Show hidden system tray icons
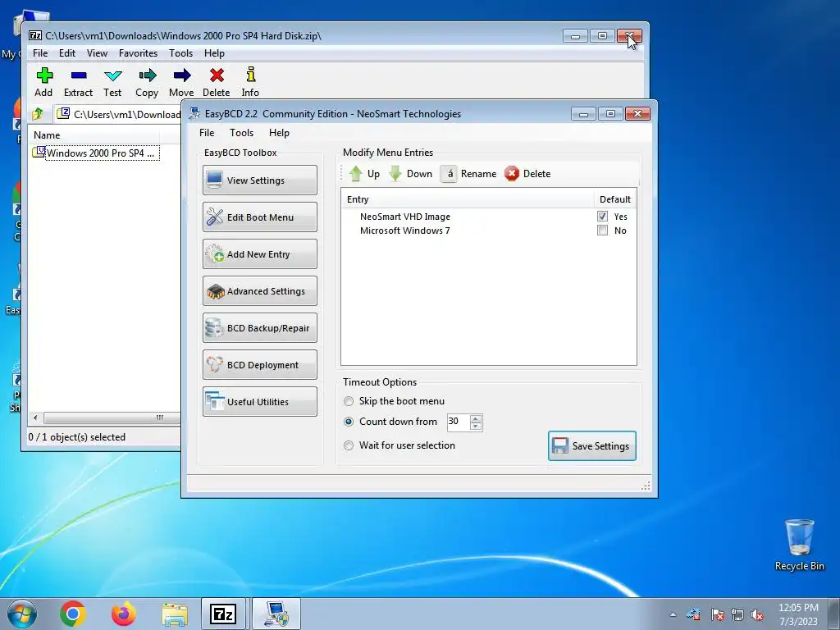 (673, 615)
